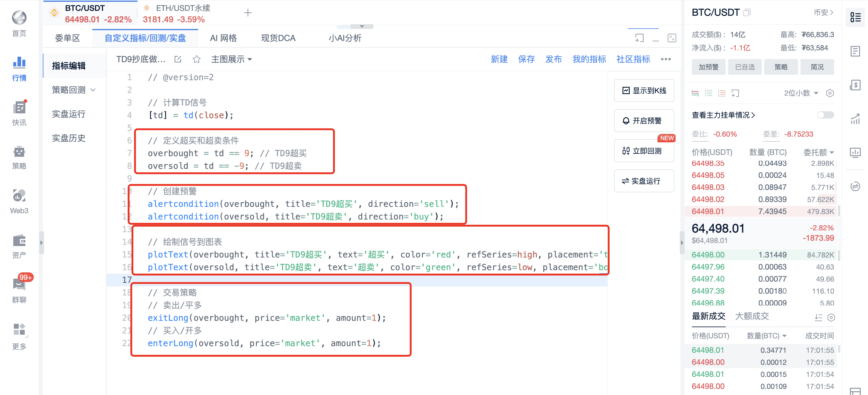The width and height of the screenshot is (868, 395).
Task: Click fullscreen expand panel icon above editor
Action: (x=672, y=38)
